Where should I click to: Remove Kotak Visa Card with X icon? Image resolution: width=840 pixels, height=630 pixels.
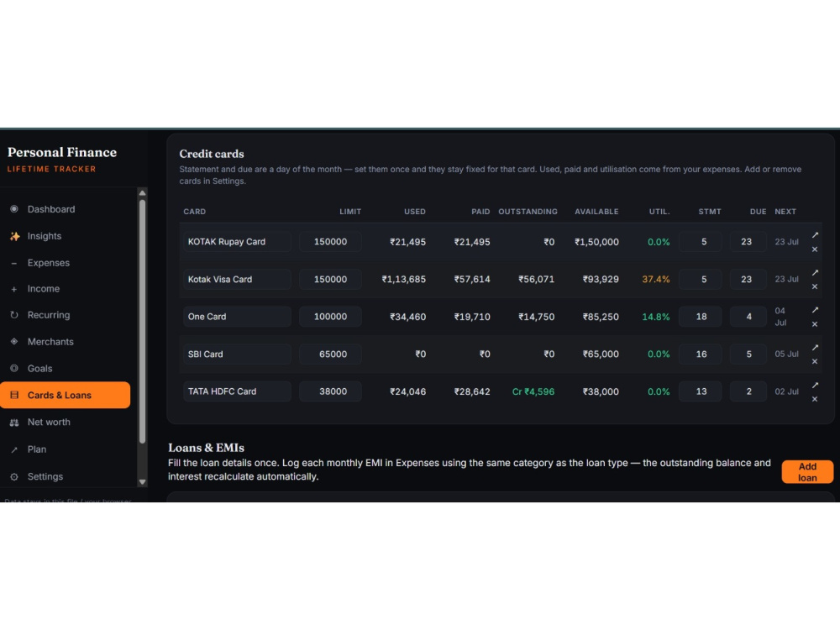coord(815,286)
